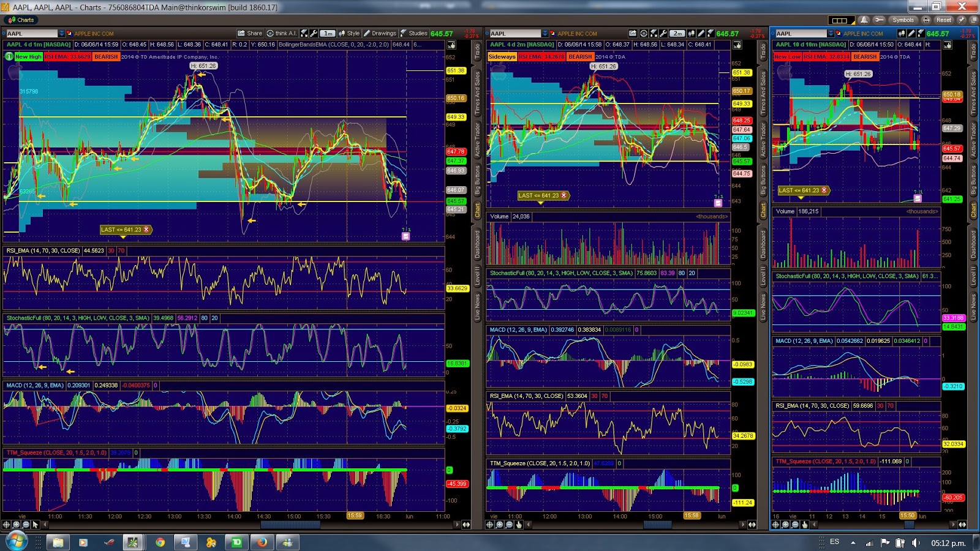
Task: Open Share menu in left chart toolbar
Action: tap(250, 33)
